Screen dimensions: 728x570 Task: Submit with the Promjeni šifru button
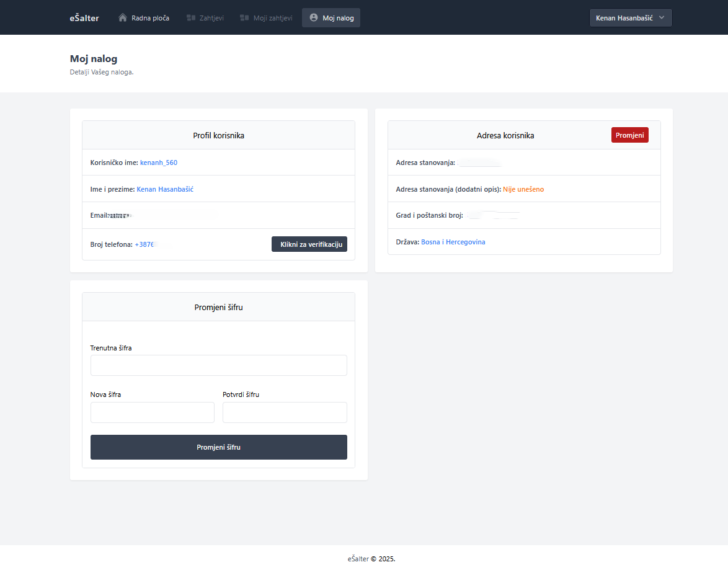tap(218, 447)
